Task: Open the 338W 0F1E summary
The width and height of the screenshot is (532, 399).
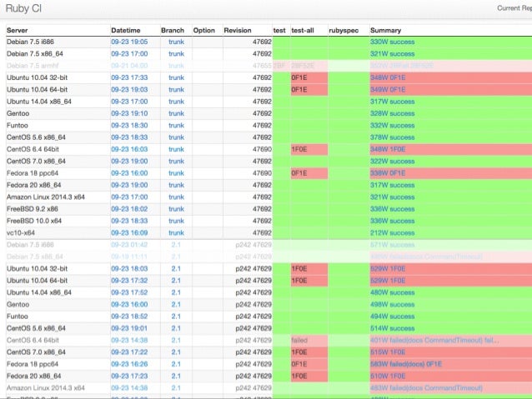Action: pyautogui.click(x=388, y=173)
